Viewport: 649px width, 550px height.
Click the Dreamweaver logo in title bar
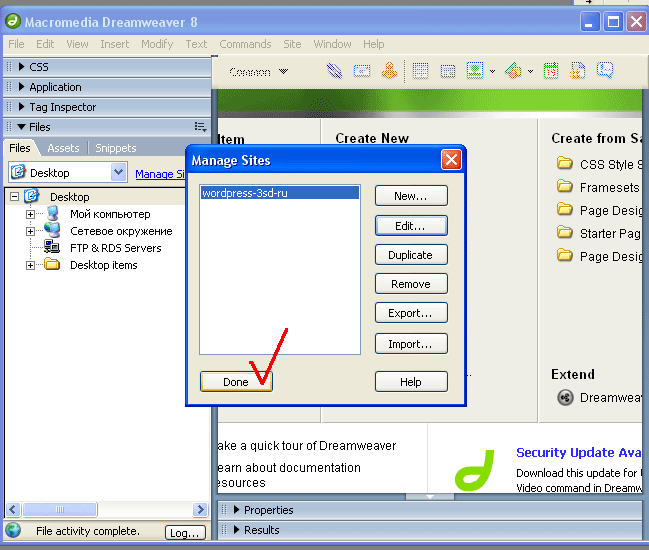tap(13, 21)
